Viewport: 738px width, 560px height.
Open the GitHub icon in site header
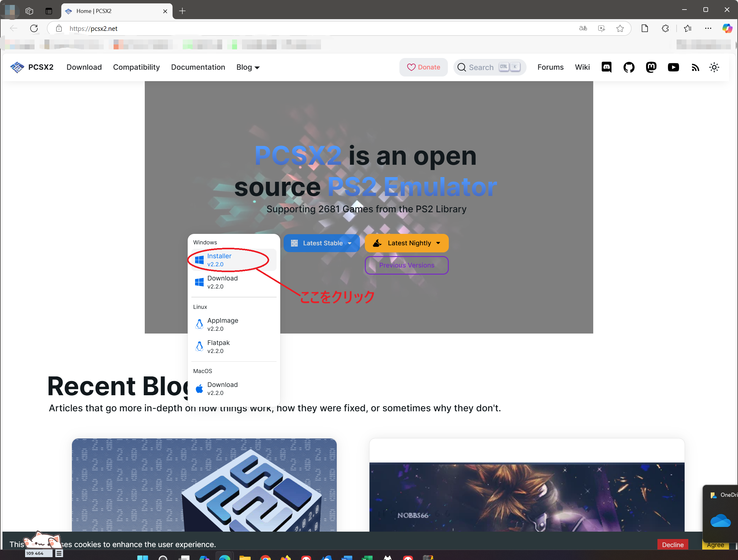(628, 67)
